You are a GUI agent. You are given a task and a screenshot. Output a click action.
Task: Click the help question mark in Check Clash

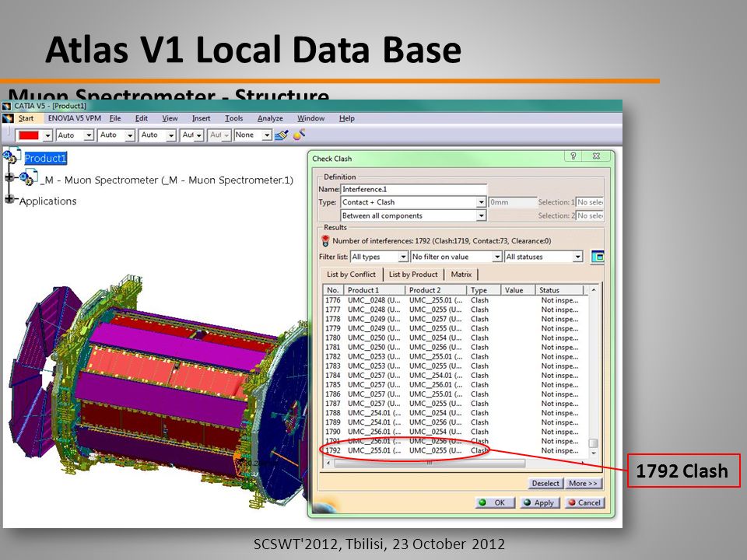coord(573,156)
